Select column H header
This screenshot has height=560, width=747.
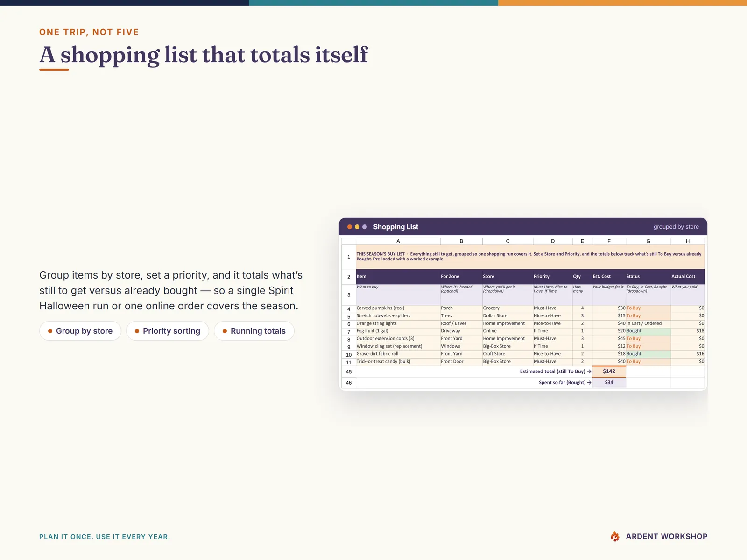click(x=688, y=241)
